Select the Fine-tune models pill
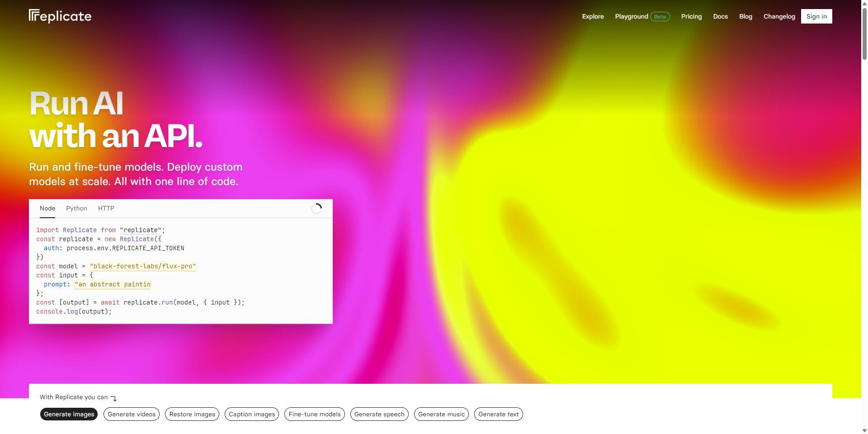Screen dimensions: 868x434 coord(315,414)
